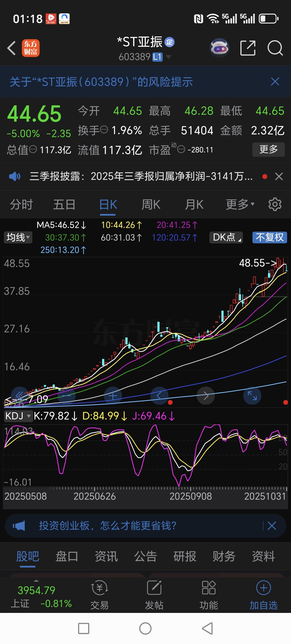Open the KDJ indicator dropdown
Image resolution: width=291 pixels, height=644 pixels.
[18, 416]
